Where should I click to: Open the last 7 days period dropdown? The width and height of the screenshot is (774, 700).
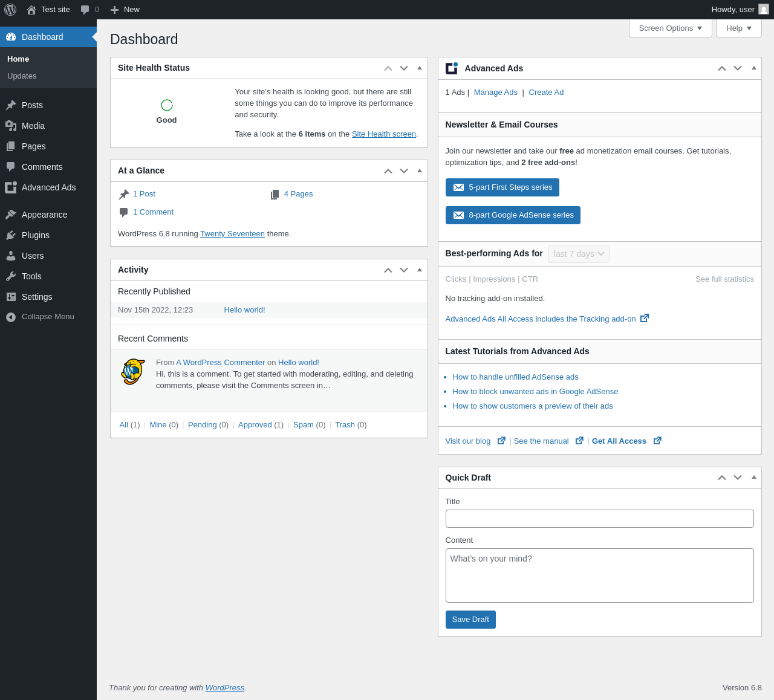(579, 254)
